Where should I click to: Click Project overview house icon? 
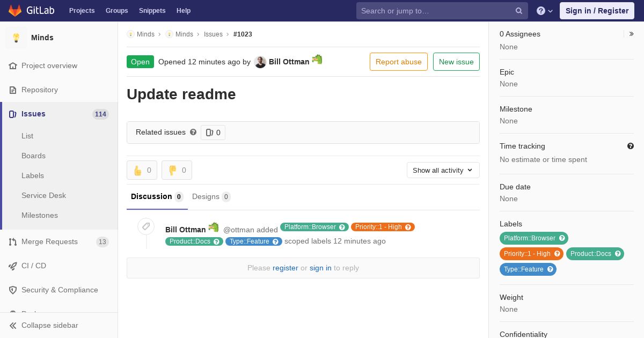(13, 65)
